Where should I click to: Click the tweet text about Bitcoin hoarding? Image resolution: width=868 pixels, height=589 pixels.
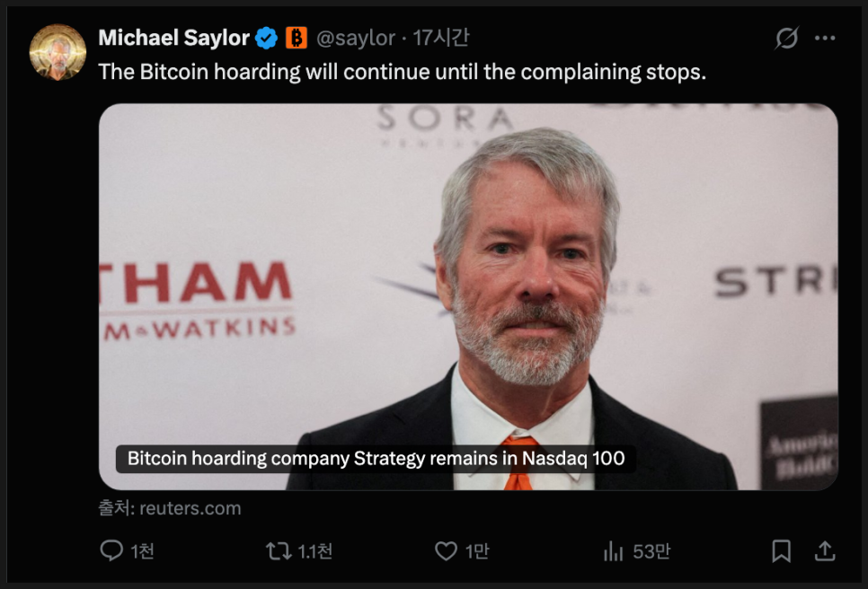click(402, 72)
